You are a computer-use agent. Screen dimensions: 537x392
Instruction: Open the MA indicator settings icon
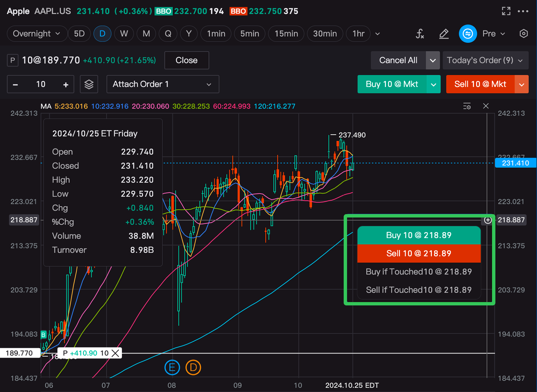tap(467, 106)
